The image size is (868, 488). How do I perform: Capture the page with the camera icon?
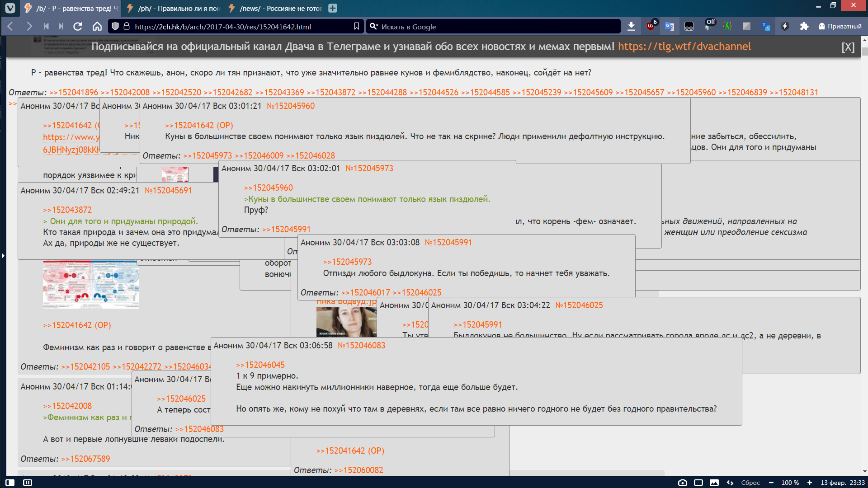(x=683, y=483)
